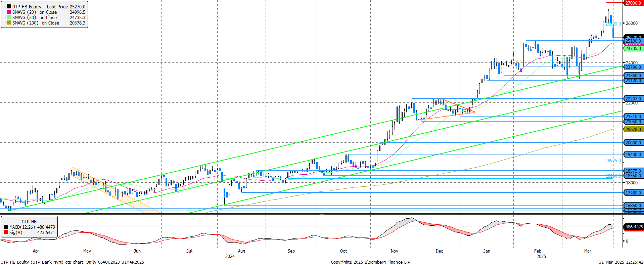Click the Jun label on time axis
The height and width of the screenshot is (265, 644).
click(137, 251)
